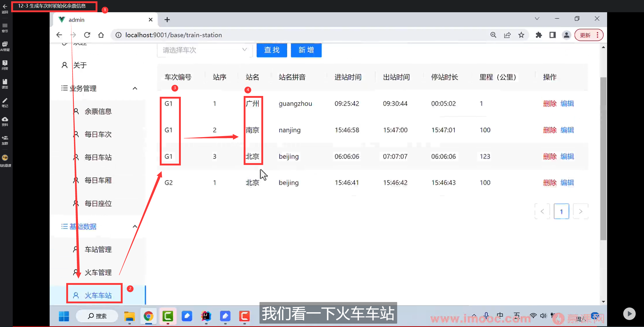Close the admin browser tab
The width and height of the screenshot is (644, 327).
[150, 20]
